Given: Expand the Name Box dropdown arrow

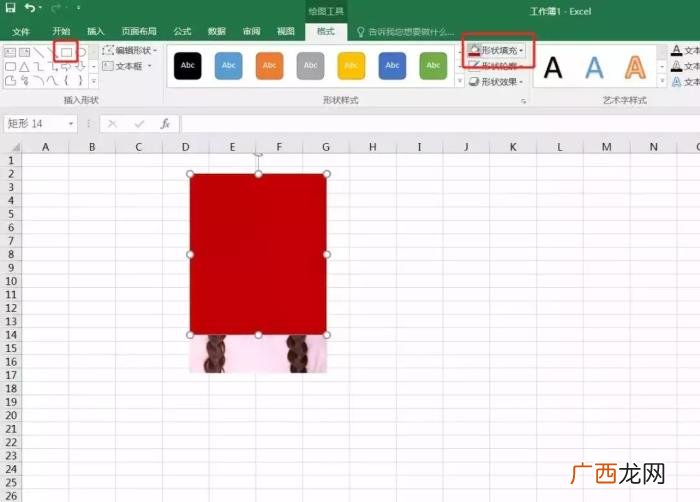Looking at the screenshot, I should pyautogui.click(x=71, y=123).
